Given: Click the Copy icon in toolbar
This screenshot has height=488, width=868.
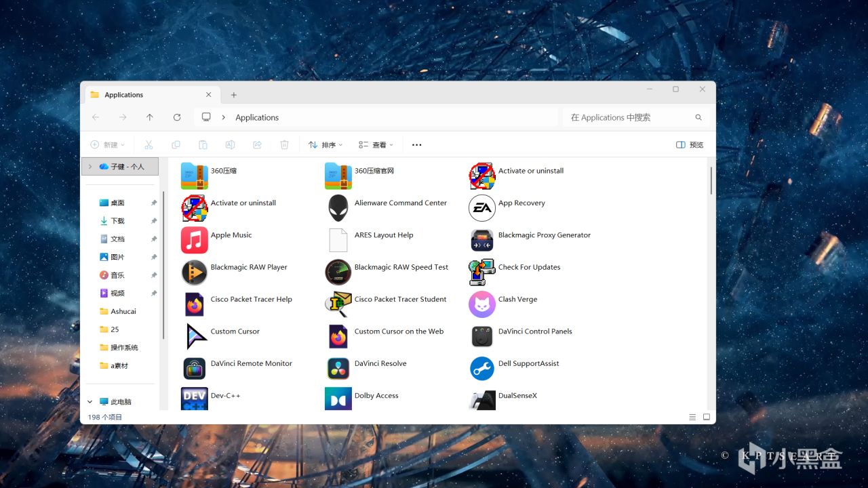Looking at the screenshot, I should coord(176,144).
